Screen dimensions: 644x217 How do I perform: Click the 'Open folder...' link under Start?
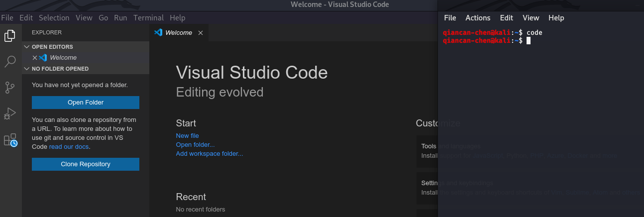[x=195, y=145]
